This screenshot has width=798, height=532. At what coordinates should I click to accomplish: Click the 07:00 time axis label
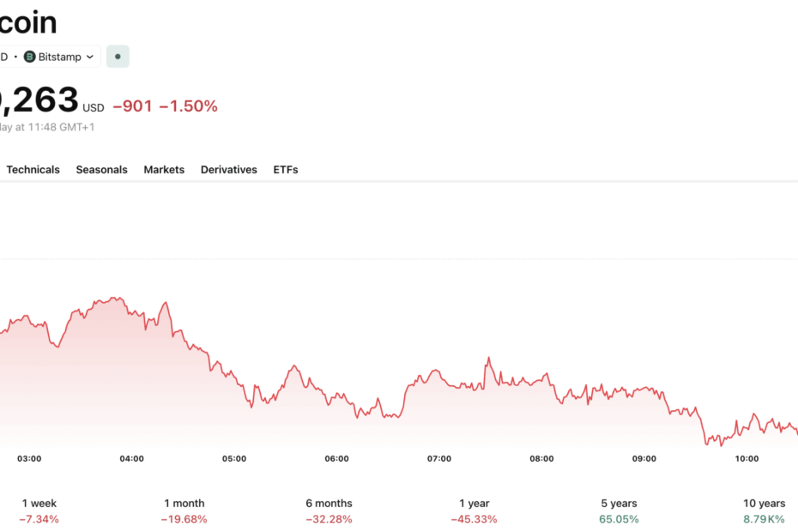coord(439,459)
